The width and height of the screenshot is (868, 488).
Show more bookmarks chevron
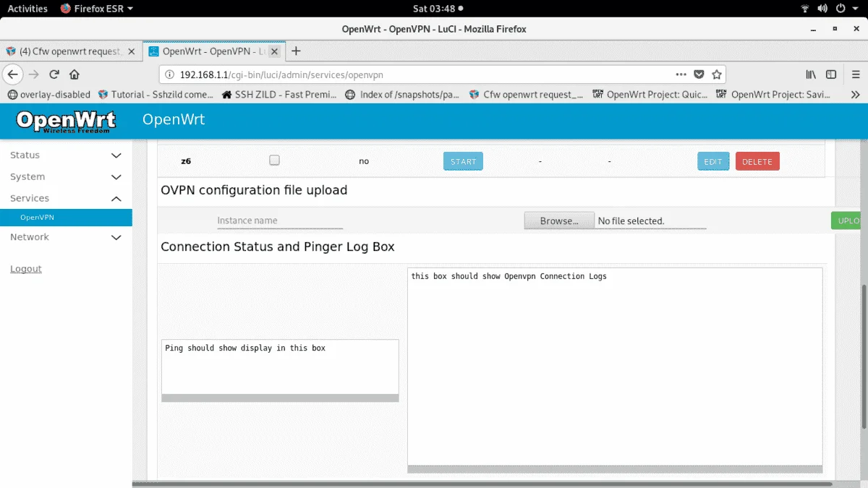click(x=855, y=95)
